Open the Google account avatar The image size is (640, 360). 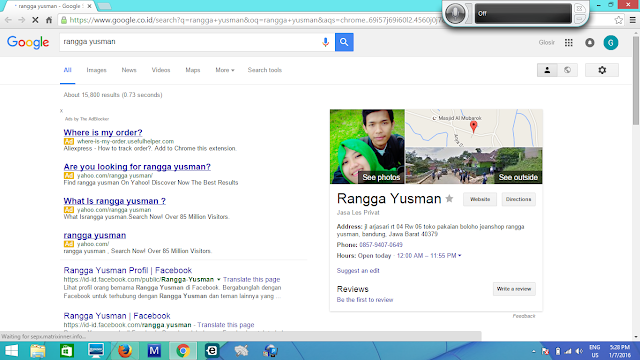point(611,42)
